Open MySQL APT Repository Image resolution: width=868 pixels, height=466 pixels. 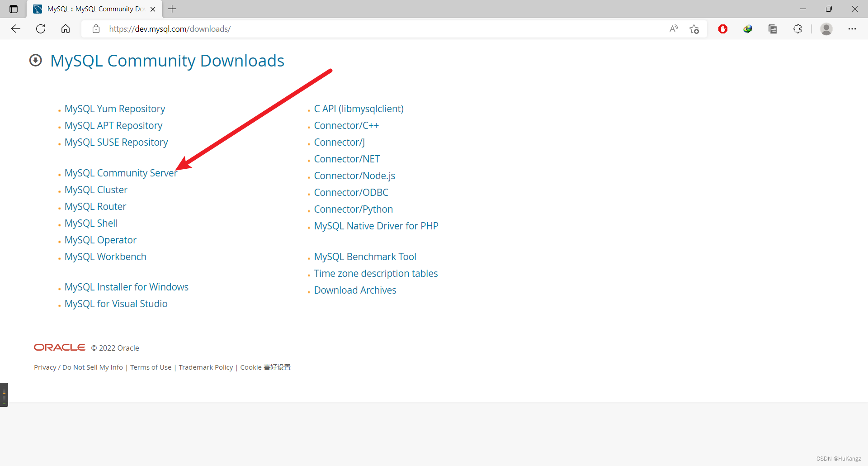click(x=113, y=126)
